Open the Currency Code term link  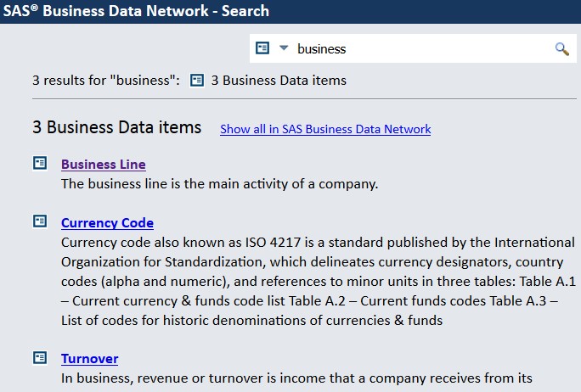click(108, 223)
